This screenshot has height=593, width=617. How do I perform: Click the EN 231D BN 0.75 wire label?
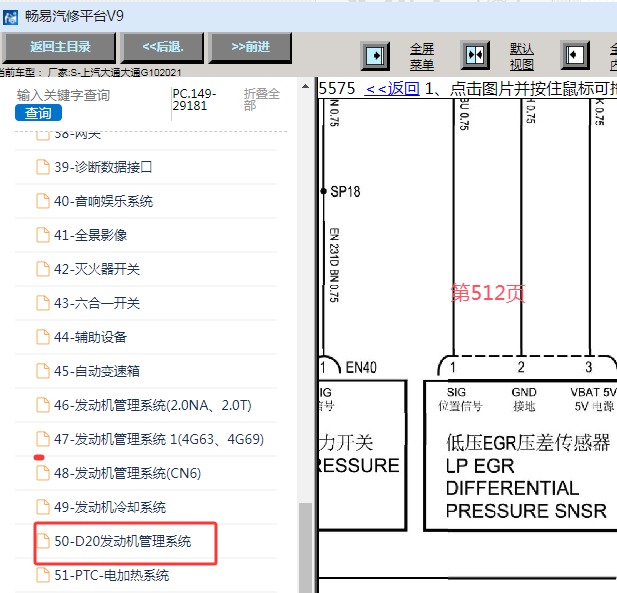coord(334,265)
